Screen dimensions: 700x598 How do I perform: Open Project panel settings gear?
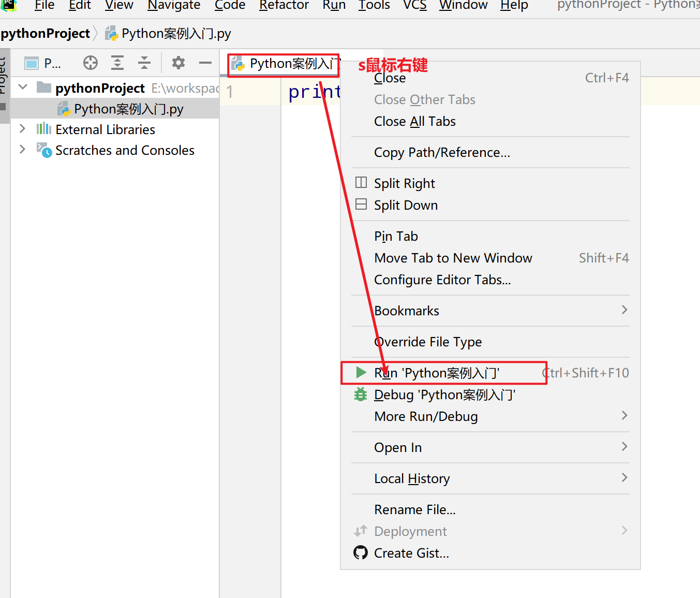pyautogui.click(x=178, y=63)
